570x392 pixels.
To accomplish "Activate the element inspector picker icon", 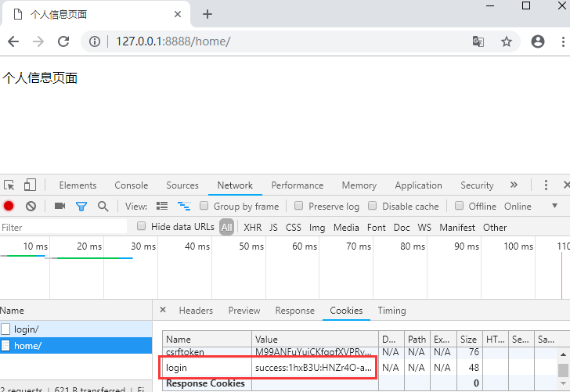I will coord(9,185).
